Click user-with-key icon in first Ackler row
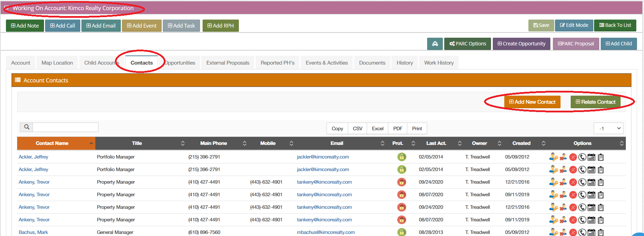The height and width of the screenshot is (236, 644). (x=553, y=157)
